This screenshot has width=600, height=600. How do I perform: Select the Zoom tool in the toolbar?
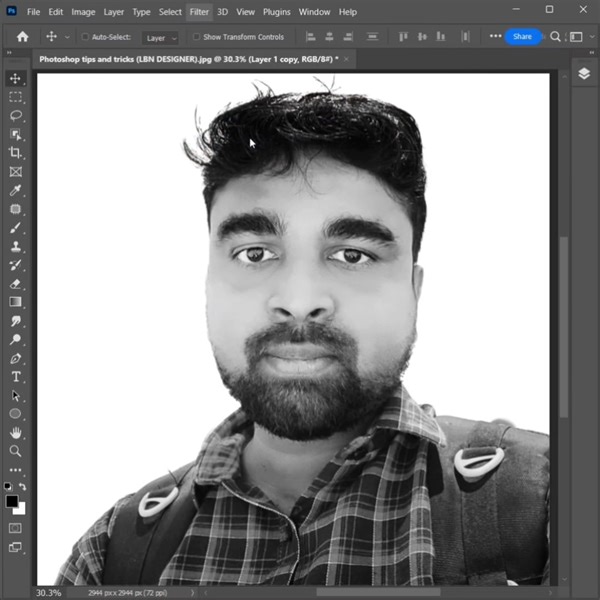[15, 451]
